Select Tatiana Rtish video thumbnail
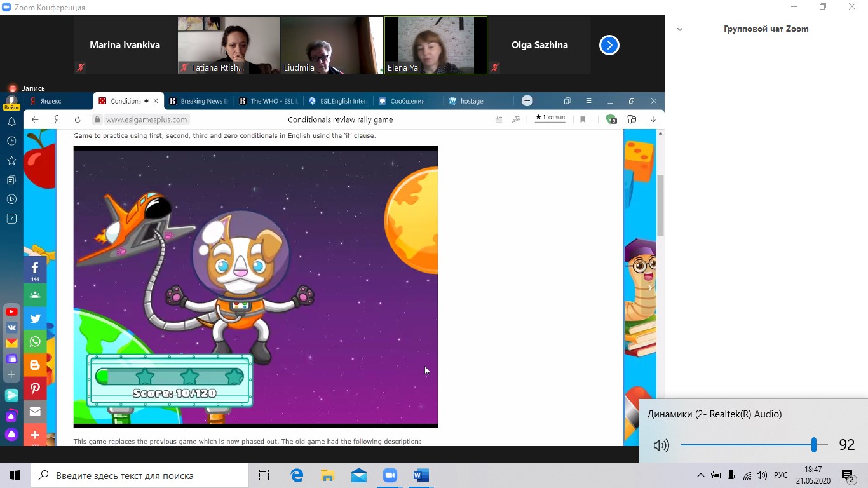868x488 pixels. pyautogui.click(x=229, y=45)
